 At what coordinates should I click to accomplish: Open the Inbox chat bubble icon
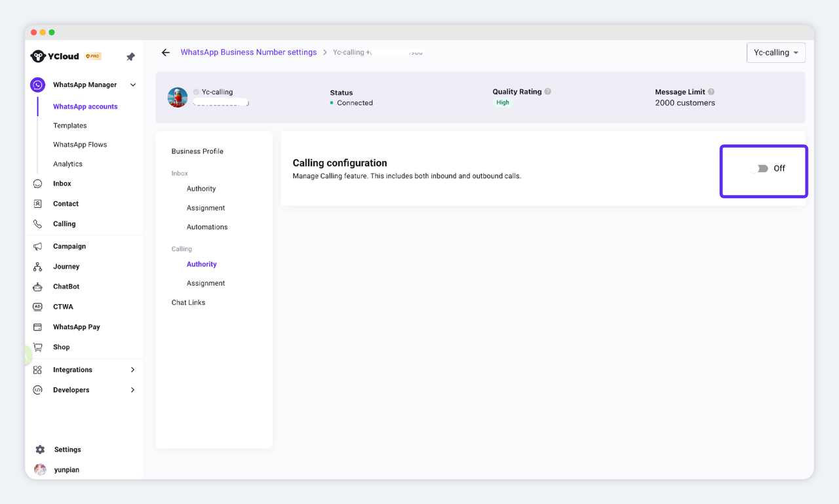pyautogui.click(x=37, y=184)
